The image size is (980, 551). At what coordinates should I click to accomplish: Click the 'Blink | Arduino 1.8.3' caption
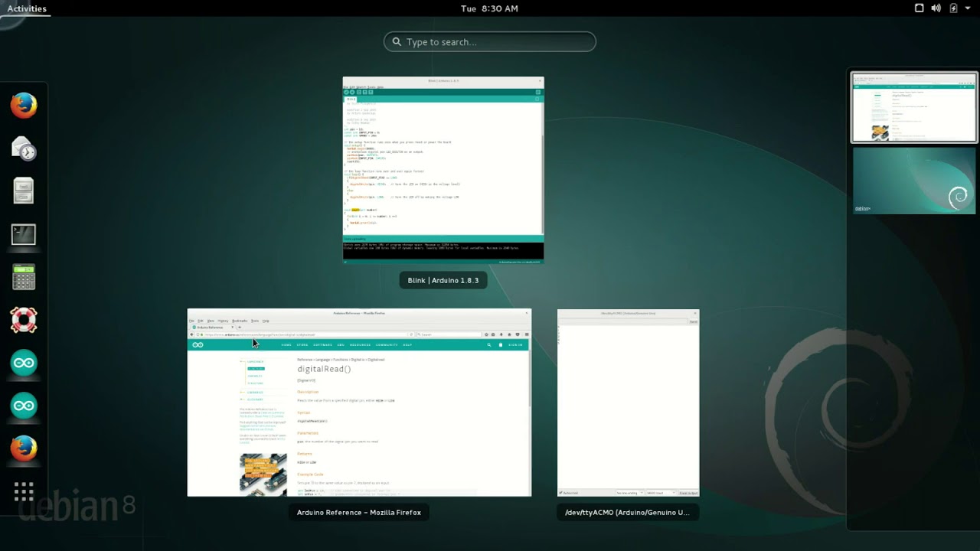(443, 280)
